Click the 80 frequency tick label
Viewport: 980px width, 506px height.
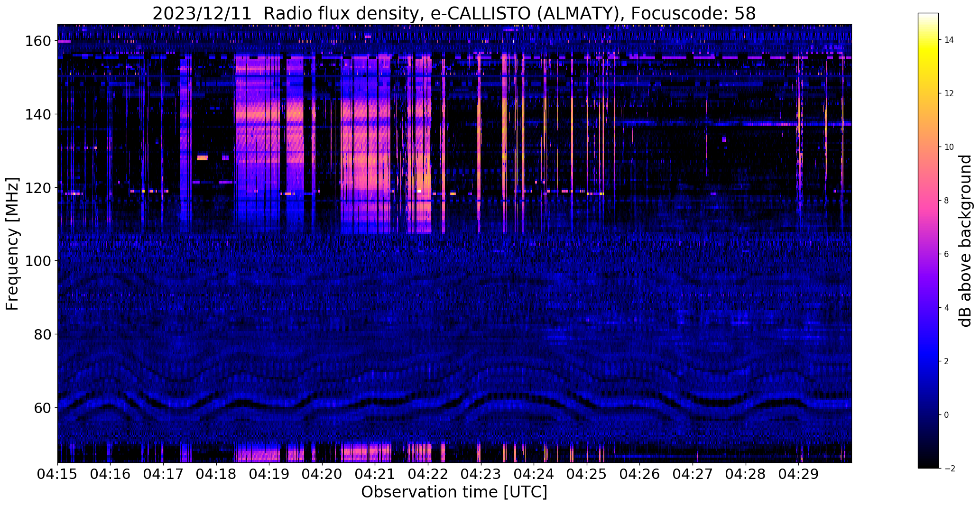coord(42,334)
